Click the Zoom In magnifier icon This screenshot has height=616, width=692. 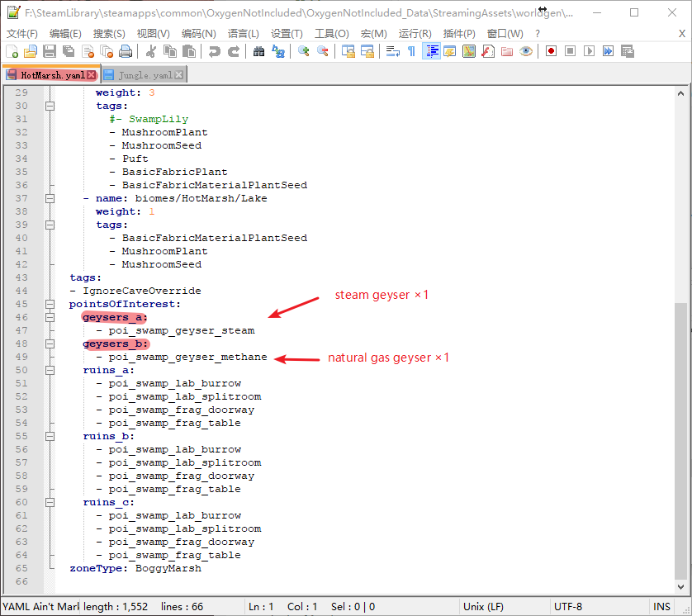click(304, 51)
